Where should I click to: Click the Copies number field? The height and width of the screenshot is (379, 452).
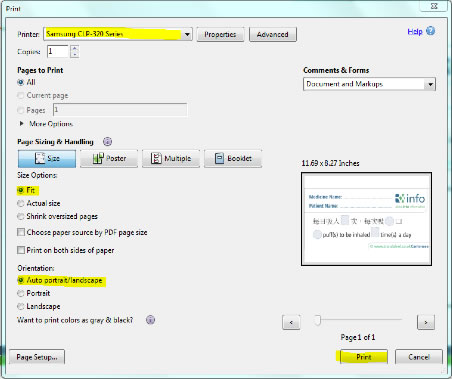coord(57,51)
